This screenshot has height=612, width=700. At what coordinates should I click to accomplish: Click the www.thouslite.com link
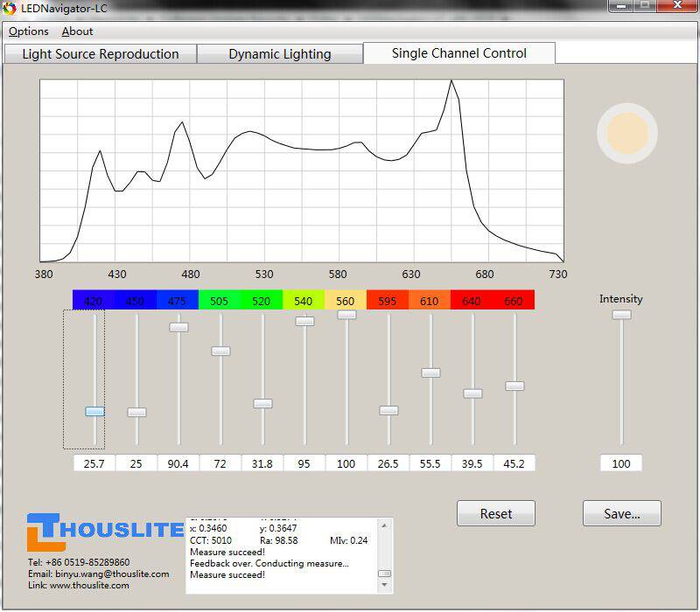click(89, 585)
